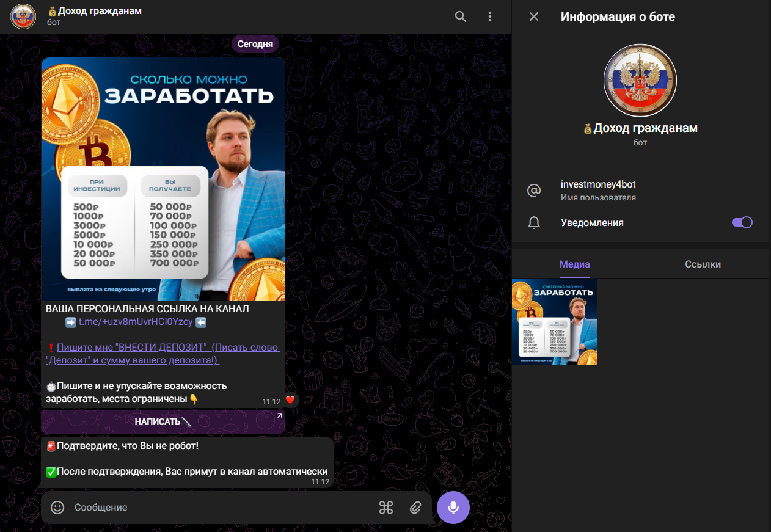
Task: Close the bot information panel
Action: (534, 16)
